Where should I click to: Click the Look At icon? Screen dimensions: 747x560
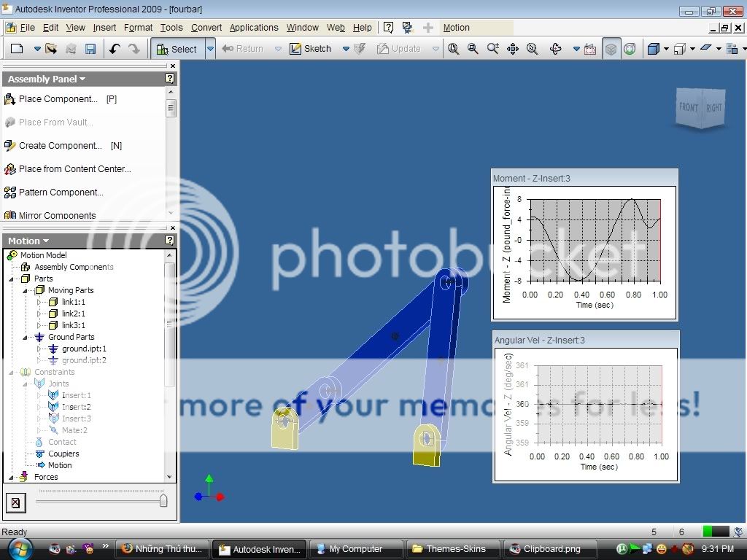[x=589, y=49]
